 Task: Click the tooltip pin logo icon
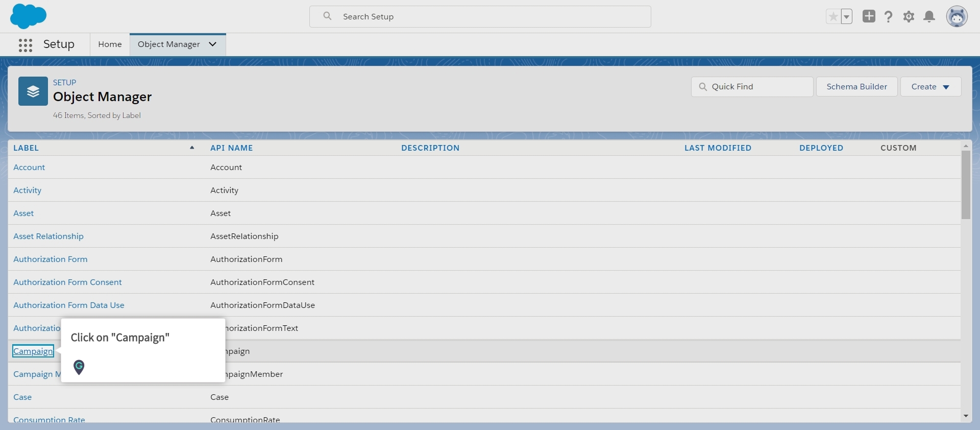point(79,367)
